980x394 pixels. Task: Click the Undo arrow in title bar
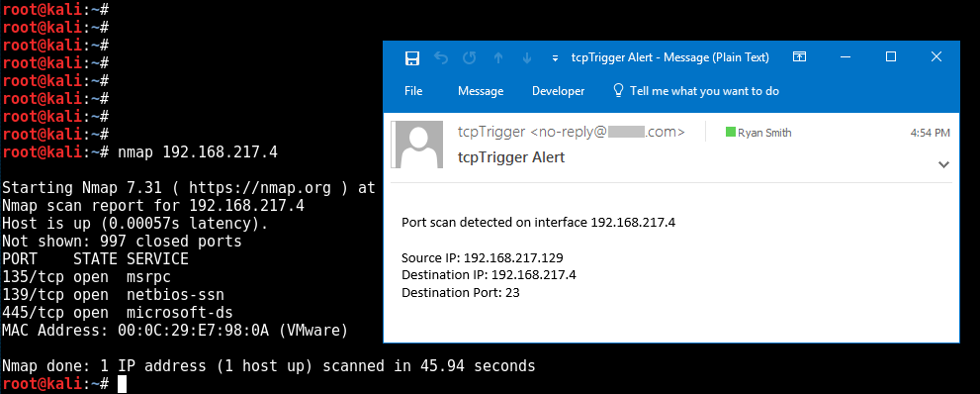tap(441, 57)
